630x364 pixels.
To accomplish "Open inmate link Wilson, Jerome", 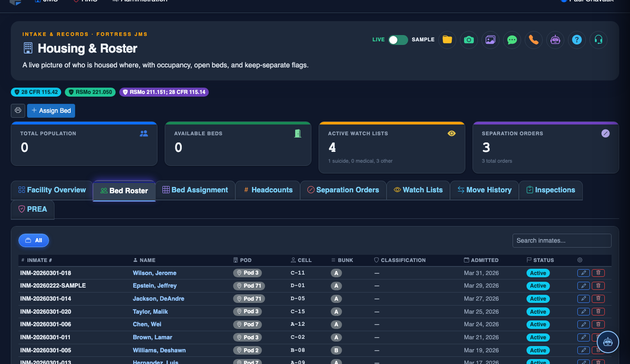I will click(154, 273).
